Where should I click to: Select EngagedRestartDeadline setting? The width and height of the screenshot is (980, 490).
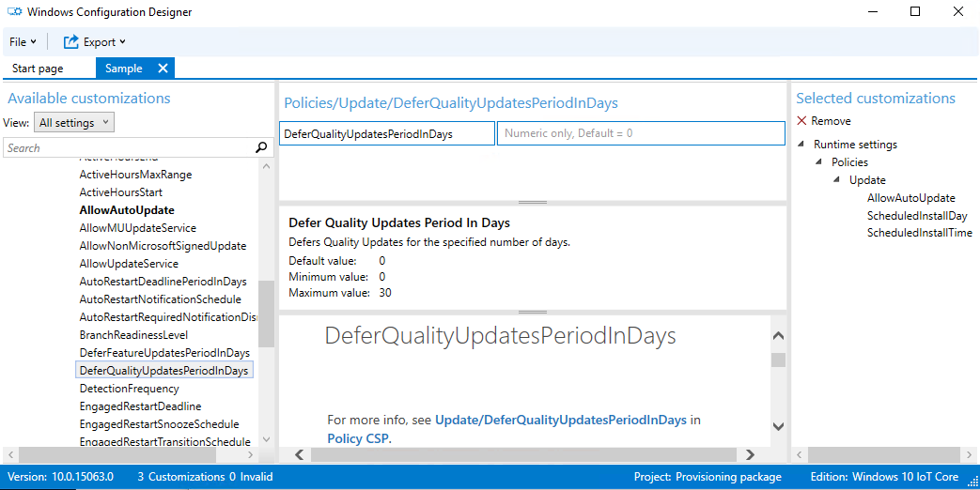pos(141,406)
